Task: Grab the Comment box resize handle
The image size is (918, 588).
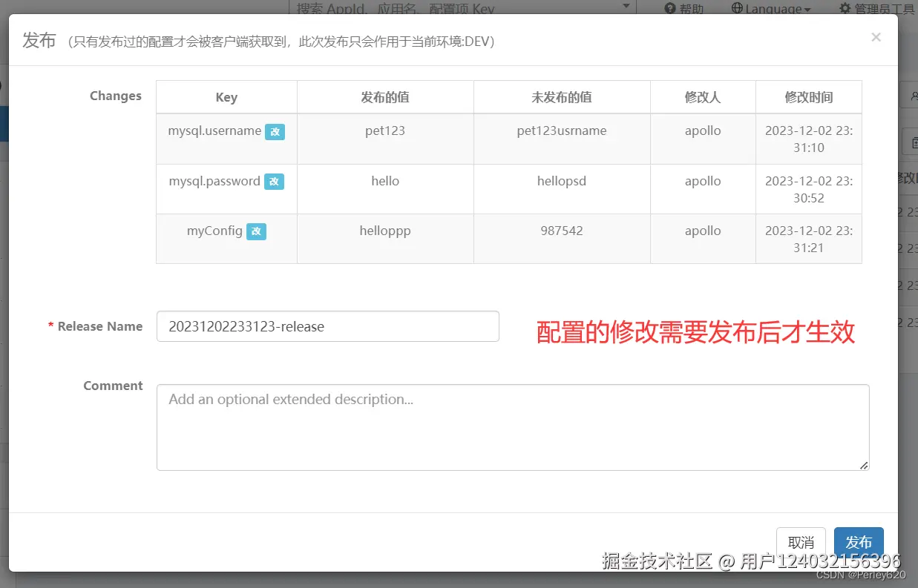Action: [864, 465]
